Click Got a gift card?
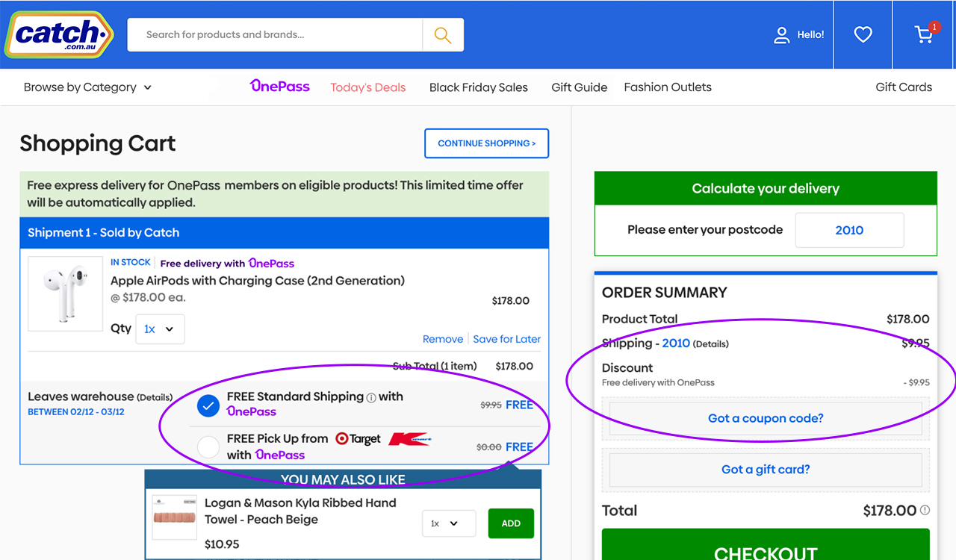Screen dimensions: 956x560 766,470
